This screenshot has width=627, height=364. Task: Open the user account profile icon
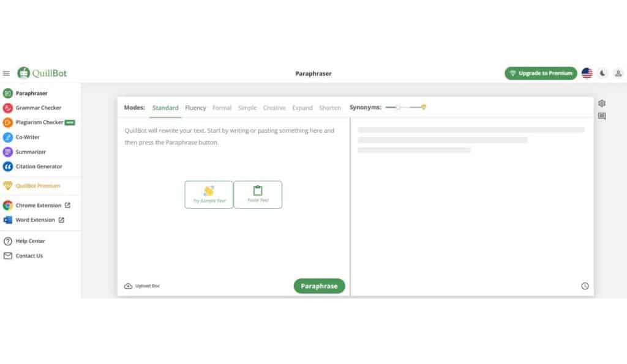[618, 73]
